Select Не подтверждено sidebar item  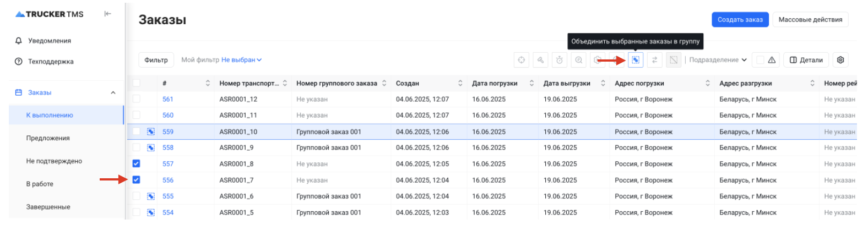(x=54, y=161)
